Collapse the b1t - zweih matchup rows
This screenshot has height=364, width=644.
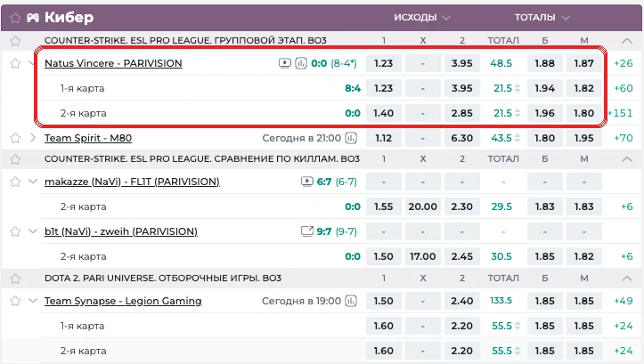click(33, 231)
